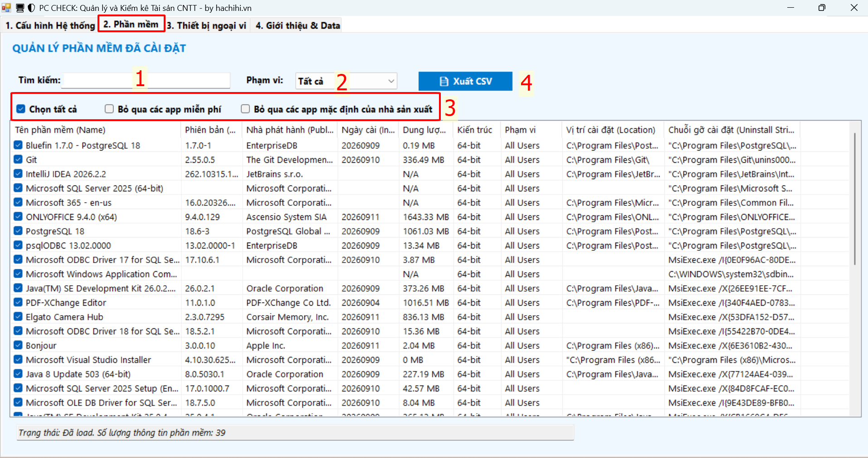The width and height of the screenshot is (868, 458).
Task: Select the 'Microsoft SQL Server 2025 Setup (En...' row name
Action: [102, 389]
